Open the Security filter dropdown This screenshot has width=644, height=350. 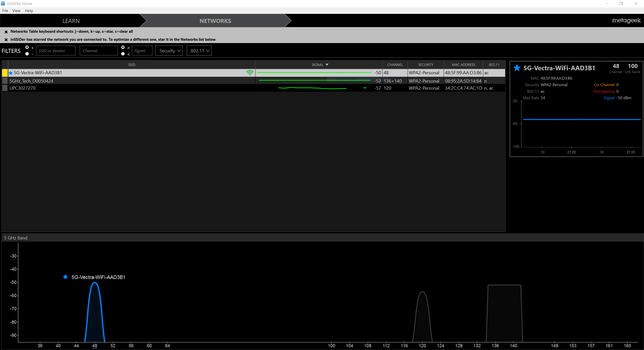169,51
